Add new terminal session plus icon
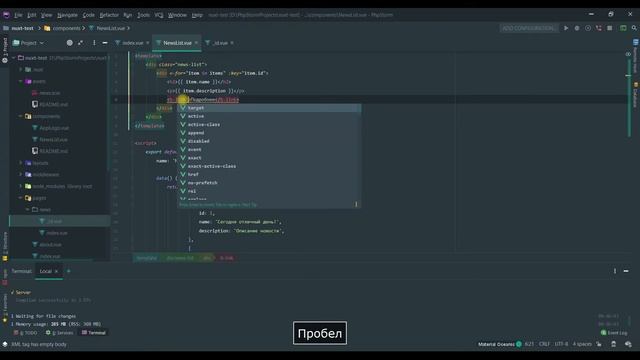Screen dimensions: 640x360 pyautogui.click(x=69, y=271)
